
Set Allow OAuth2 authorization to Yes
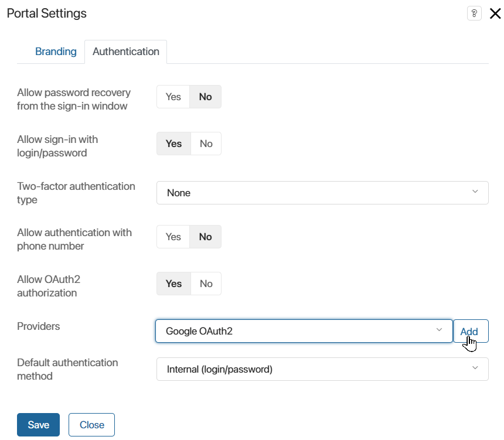tap(173, 284)
